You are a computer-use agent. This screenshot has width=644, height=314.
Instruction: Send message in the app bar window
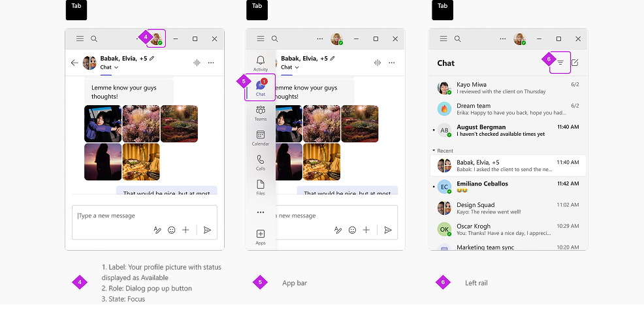388,230
